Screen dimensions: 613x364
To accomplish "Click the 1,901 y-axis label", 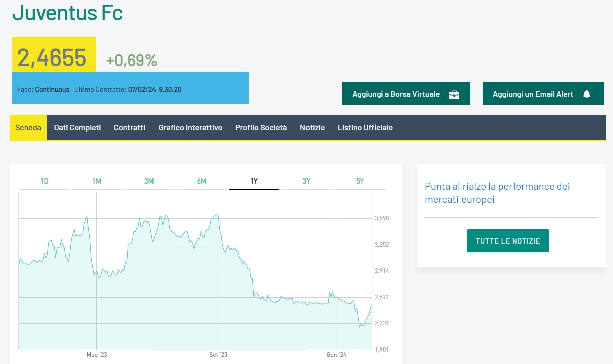I will click(382, 350).
